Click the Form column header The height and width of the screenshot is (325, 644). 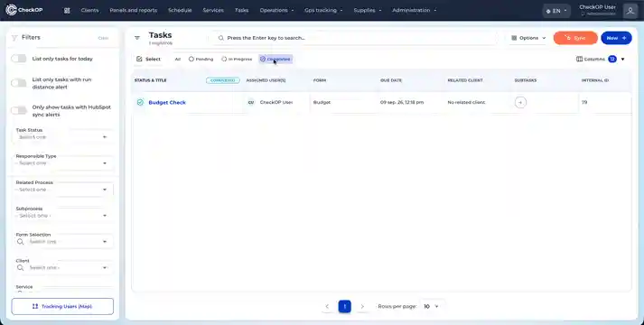(x=320, y=80)
